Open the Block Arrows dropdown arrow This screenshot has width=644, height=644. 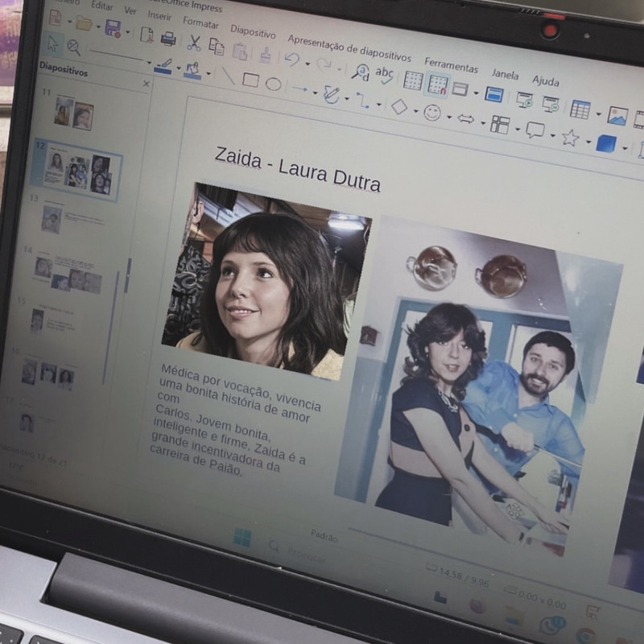click(482, 122)
